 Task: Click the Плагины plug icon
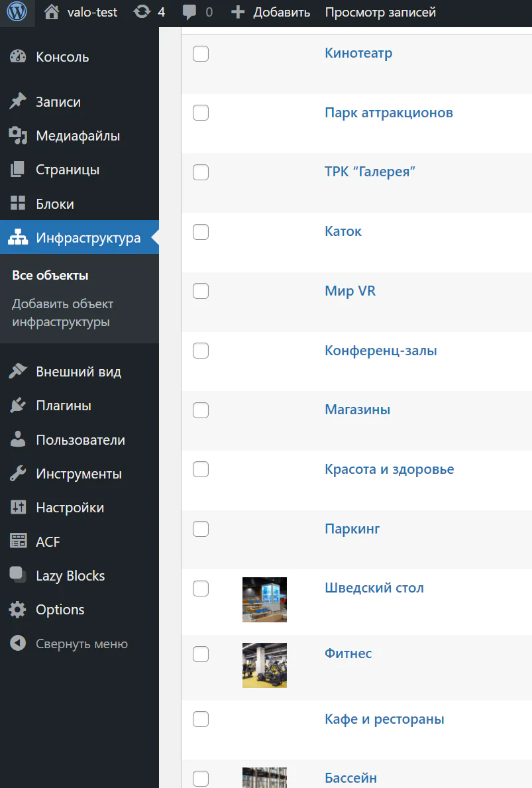(18, 405)
